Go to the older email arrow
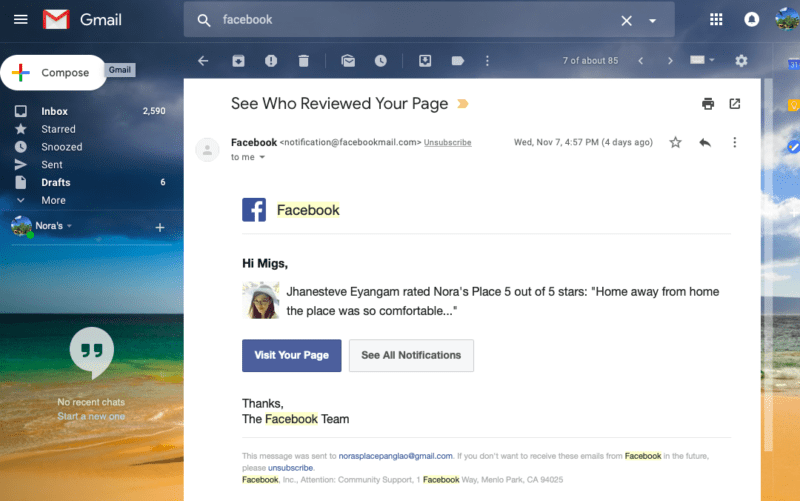 pos(670,61)
